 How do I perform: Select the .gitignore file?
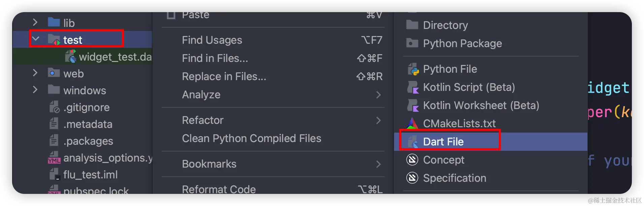tap(86, 107)
